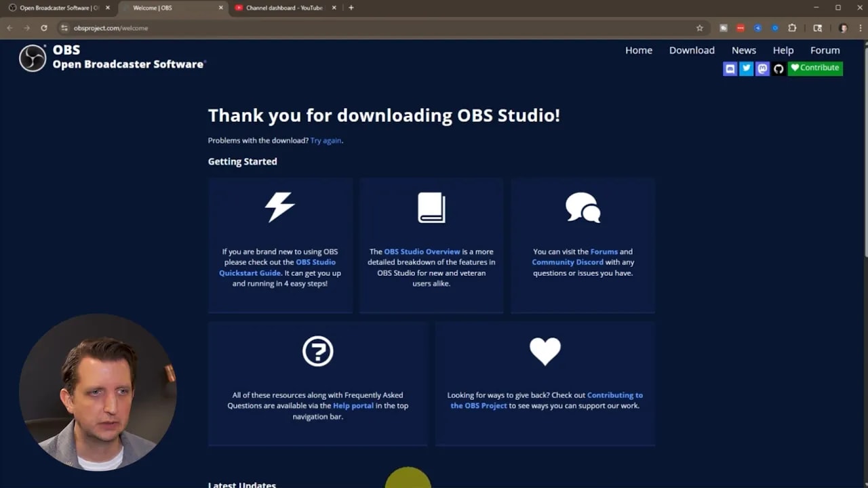Image resolution: width=868 pixels, height=488 pixels.
Task: Click the question mark resources icon
Action: click(x=317, y=351)
